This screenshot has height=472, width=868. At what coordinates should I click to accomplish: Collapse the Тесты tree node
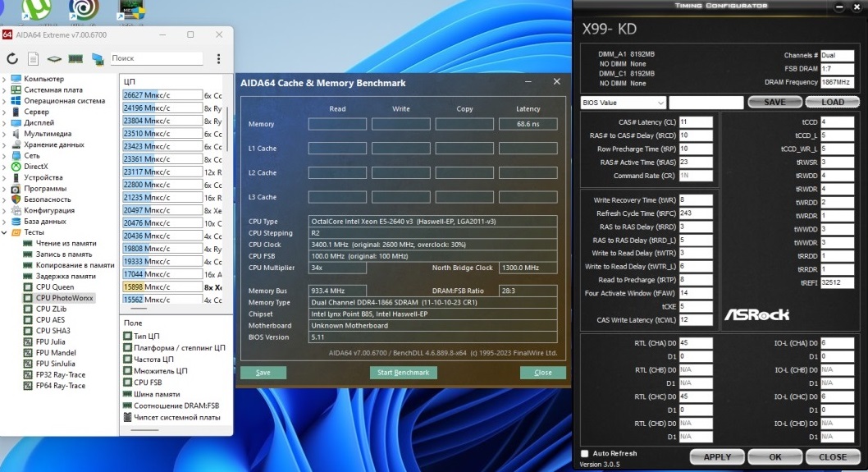click(x=4, y=232)
